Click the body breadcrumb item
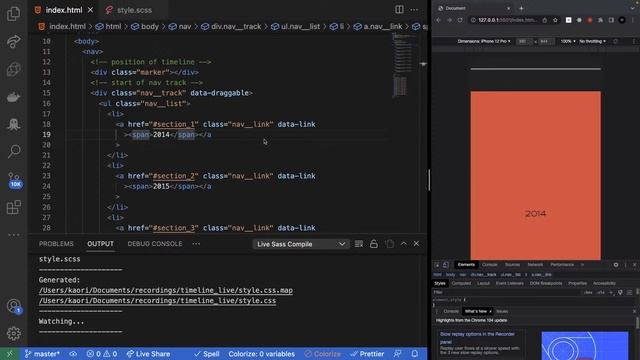 [145, 27]
